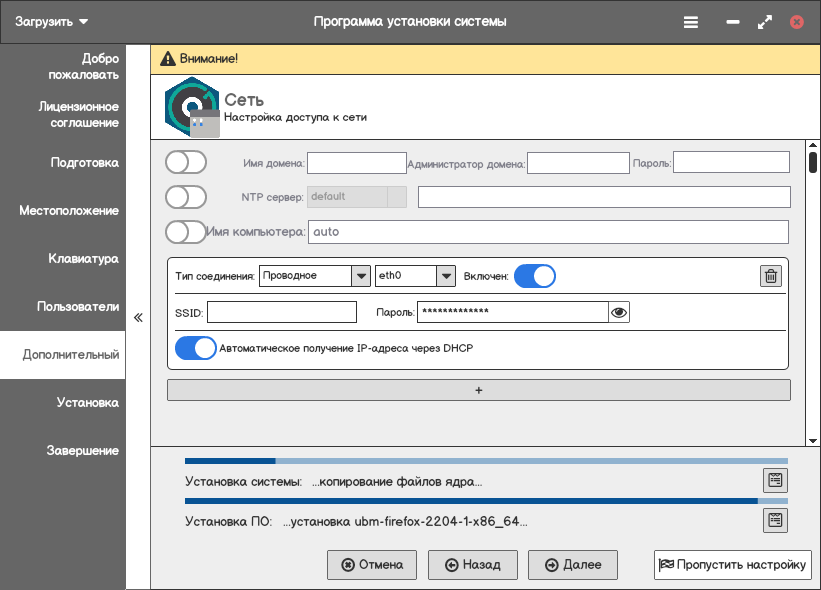This screenshot has height=590, width=821.
Task: Enable the NTP server toggle
Action: [186, 196]
